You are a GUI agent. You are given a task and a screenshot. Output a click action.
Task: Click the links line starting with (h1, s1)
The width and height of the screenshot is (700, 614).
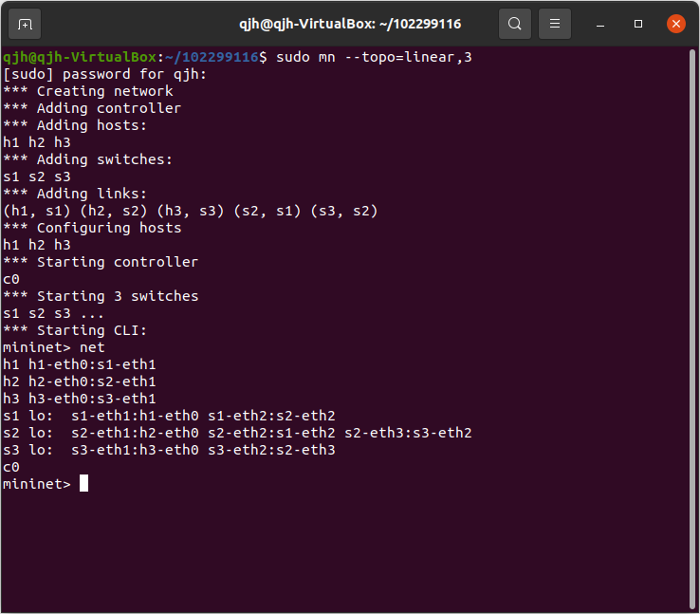(x=190, y=211)
